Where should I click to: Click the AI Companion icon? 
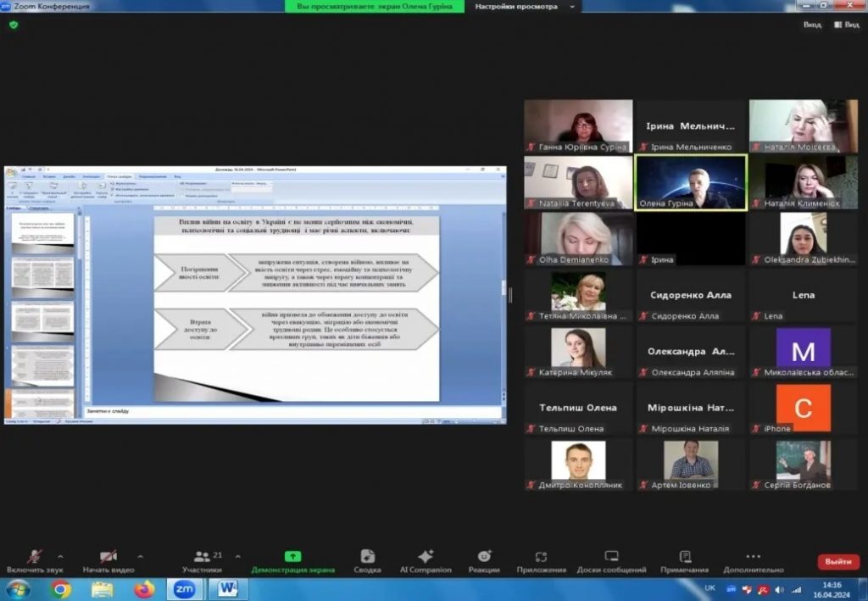click(x=426, y=556)
